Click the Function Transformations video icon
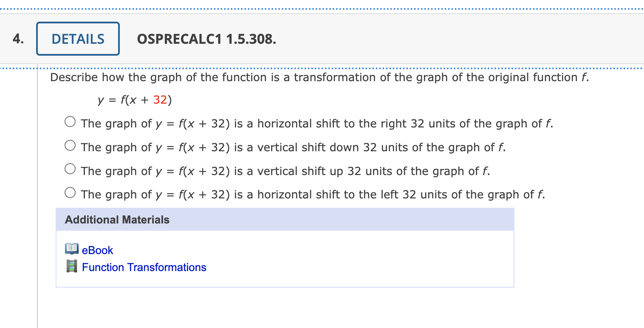The width and height of the screenshot is (644, 328). click(71, 267)
